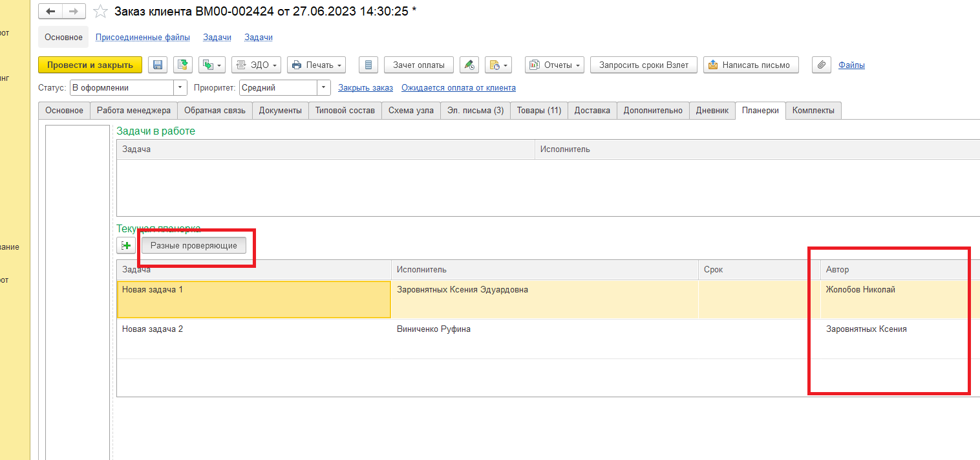Switch to the Обратная связь tab
The image size is (980, 460).
click(215, 111)
